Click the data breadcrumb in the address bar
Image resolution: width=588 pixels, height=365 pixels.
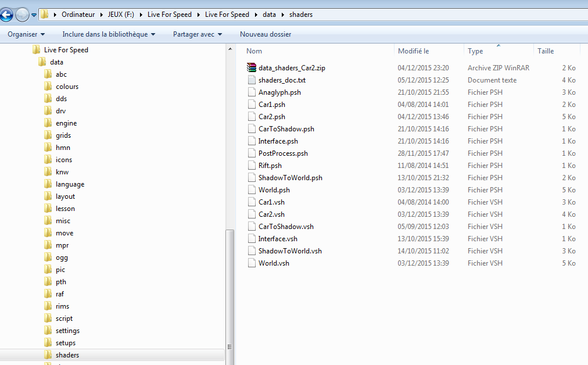[x=269, y=15]
